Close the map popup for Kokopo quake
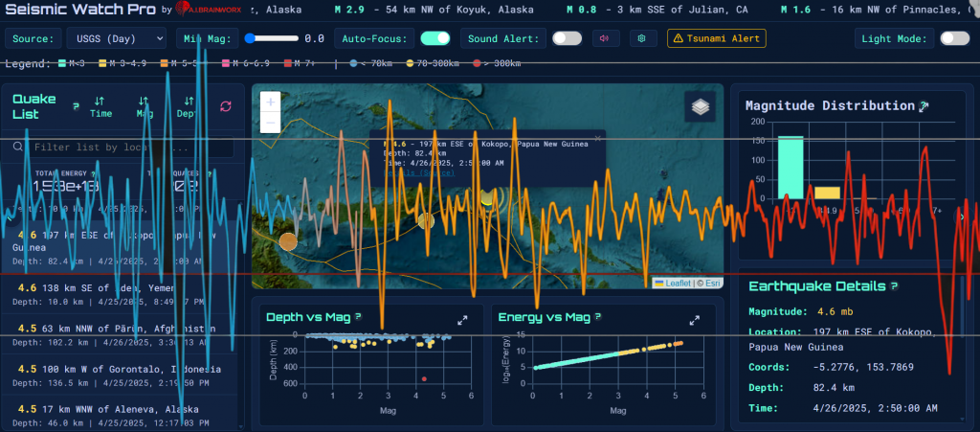 tap(597, 138)
